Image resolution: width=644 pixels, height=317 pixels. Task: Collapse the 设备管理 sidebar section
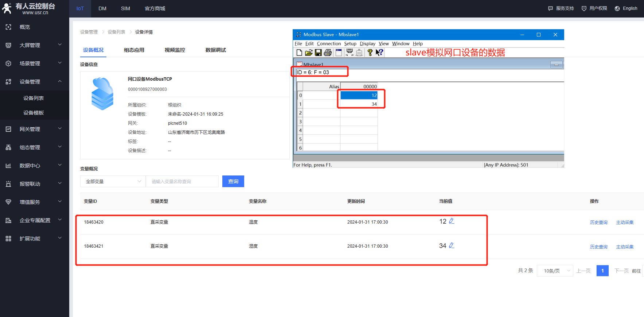[60, 81]
